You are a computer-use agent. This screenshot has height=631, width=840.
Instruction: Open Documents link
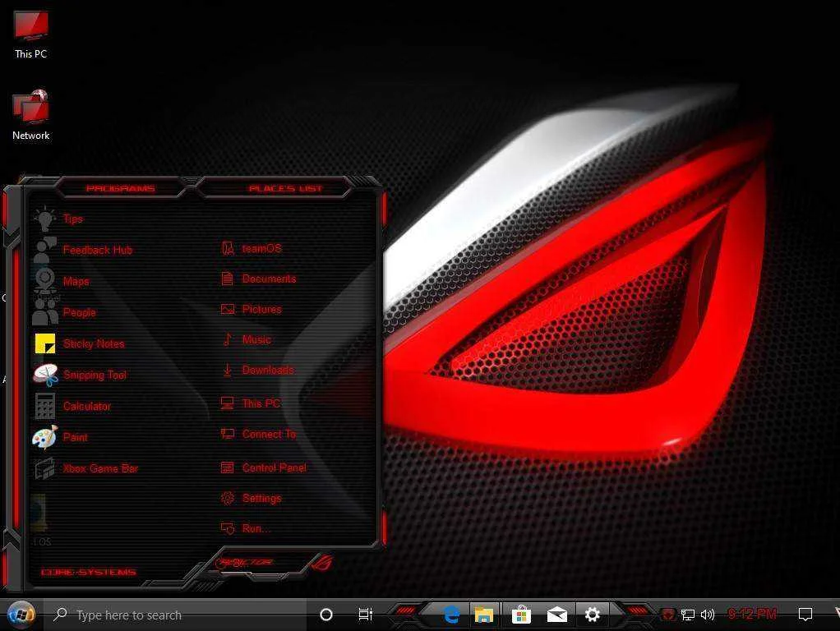[269, 279]
